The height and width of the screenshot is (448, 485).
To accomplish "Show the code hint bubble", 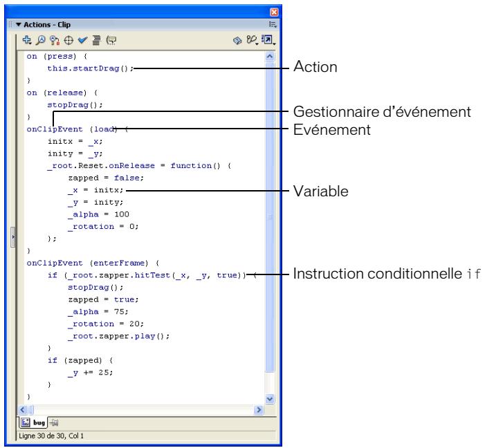I will pyautogui.click(x=111, y=40).
